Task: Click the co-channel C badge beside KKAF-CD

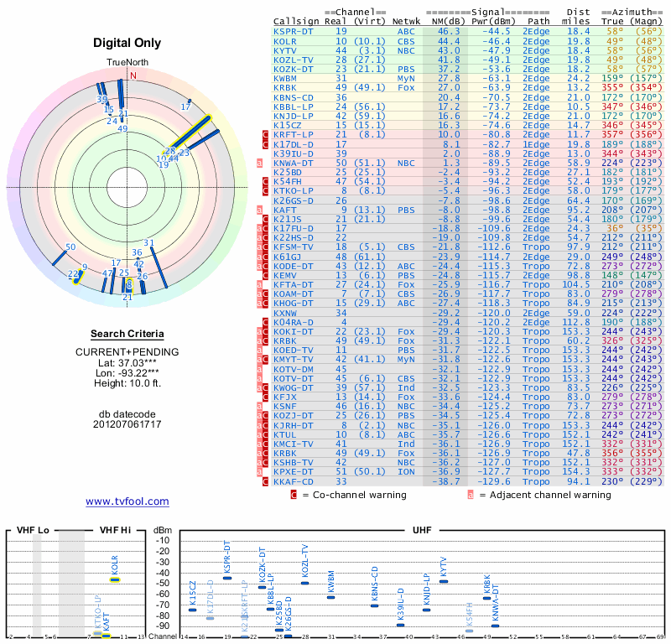Action: 265,481
